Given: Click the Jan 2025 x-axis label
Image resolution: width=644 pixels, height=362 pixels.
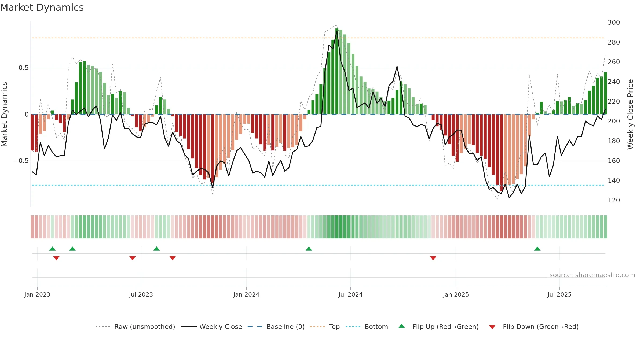Looking at the screenshot, I should click(456, 294).
